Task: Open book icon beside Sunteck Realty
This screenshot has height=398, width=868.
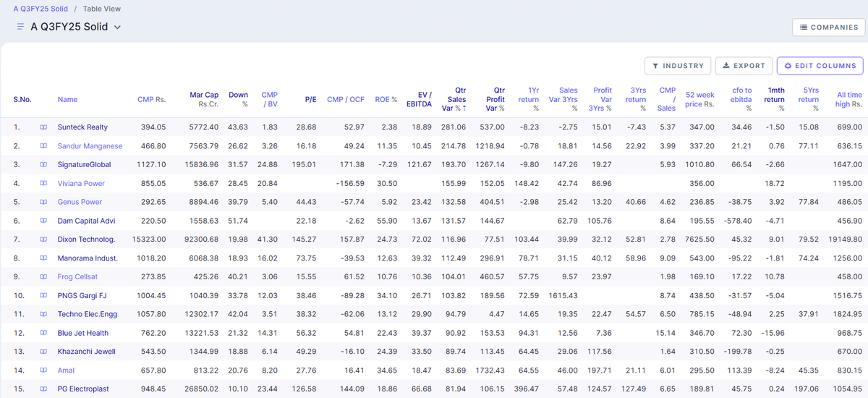Action: (43, 127)
